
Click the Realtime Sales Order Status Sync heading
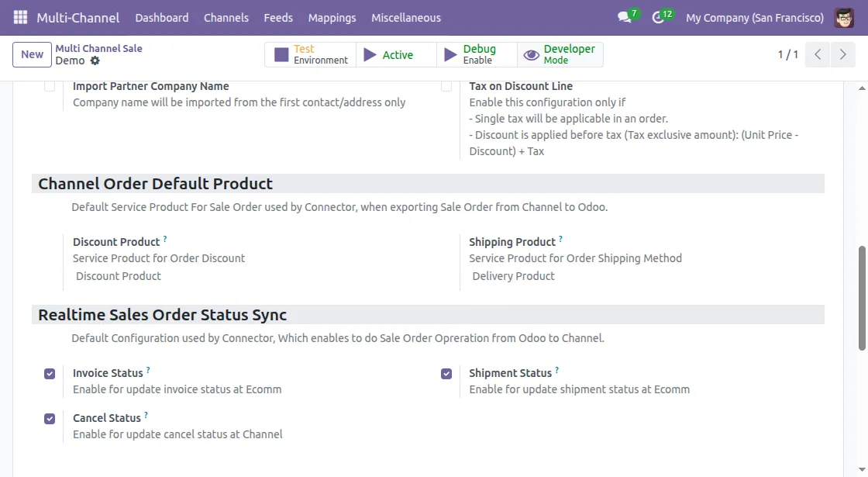tap(162, 315)
